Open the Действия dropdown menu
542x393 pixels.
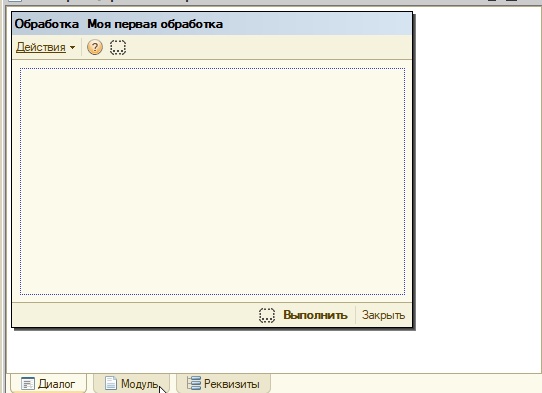tap(45, 47)
